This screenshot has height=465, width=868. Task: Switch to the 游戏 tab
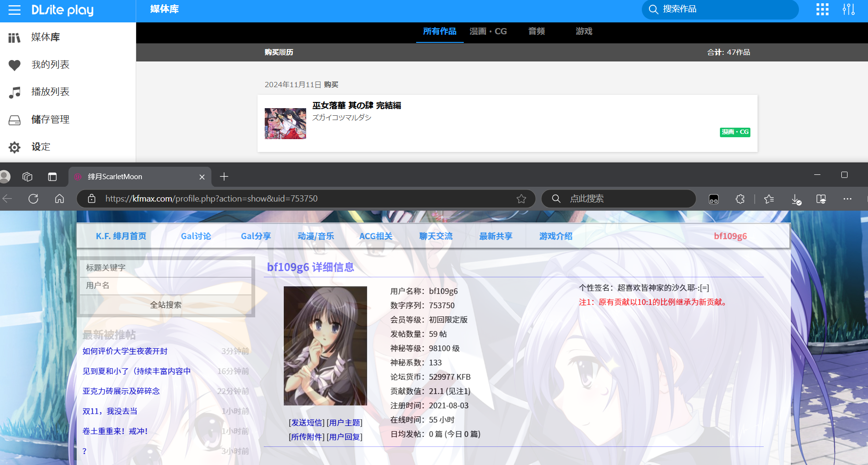click(x=584, y=31)
